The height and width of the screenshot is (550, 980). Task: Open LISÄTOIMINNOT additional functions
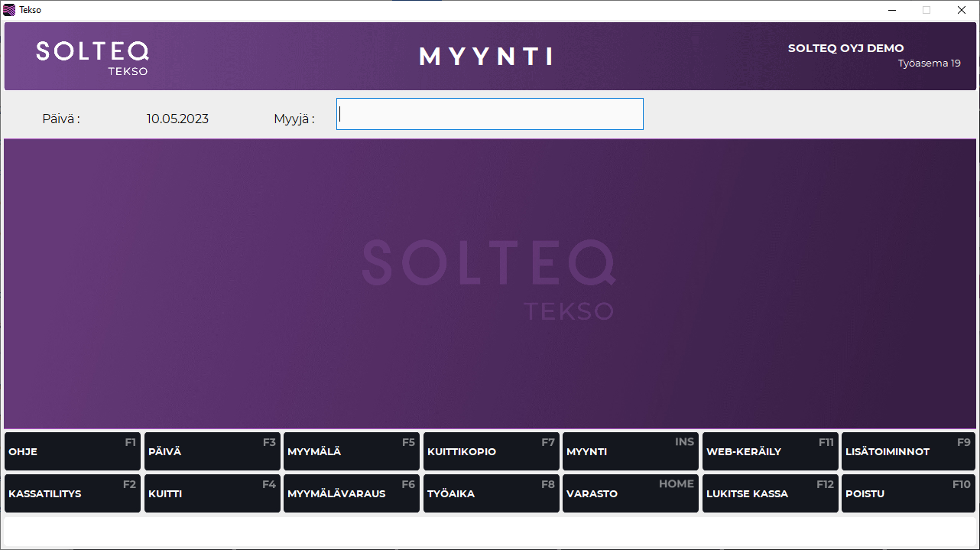(909, 451)
